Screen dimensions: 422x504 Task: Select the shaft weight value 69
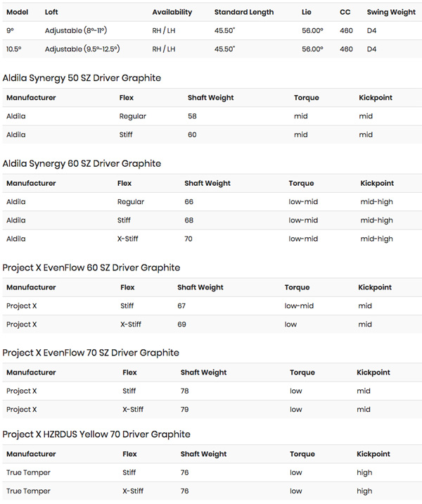[x=181, y=325]
